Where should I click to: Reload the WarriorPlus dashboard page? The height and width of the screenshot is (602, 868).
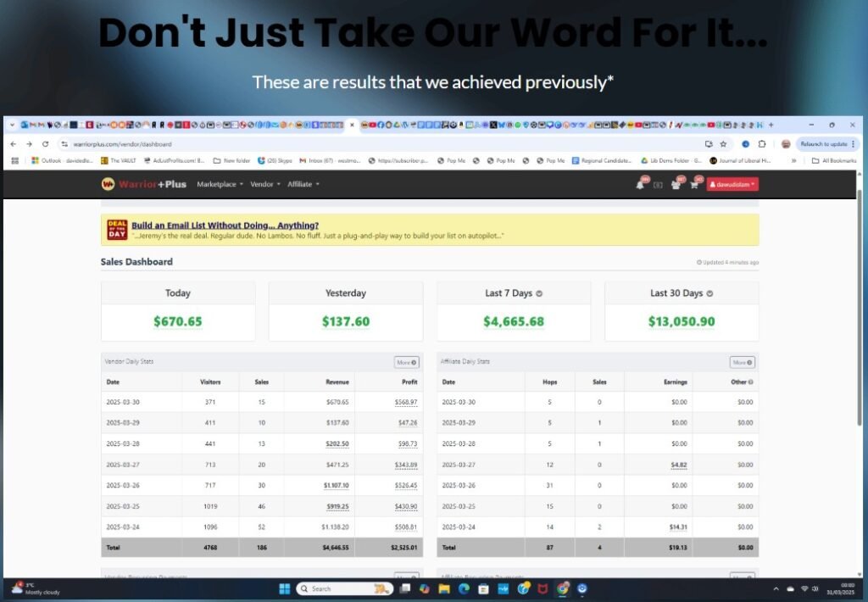[46, 144]
